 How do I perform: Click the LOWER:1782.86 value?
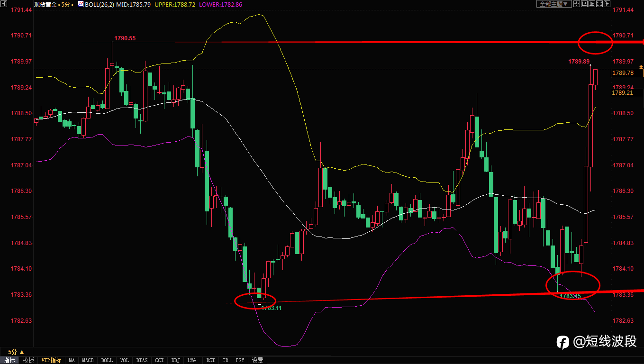tap(220, 4)
